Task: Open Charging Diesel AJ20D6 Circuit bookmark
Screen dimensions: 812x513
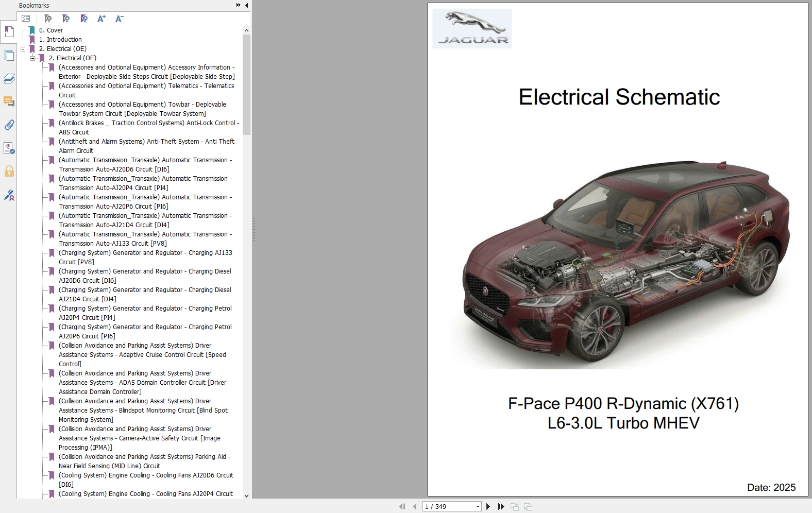Action: pyautogui.click(x=145, y=276)
